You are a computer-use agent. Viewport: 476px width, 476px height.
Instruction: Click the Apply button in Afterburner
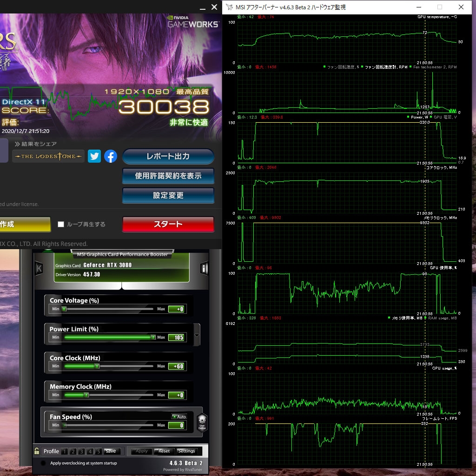click(141, 451)
